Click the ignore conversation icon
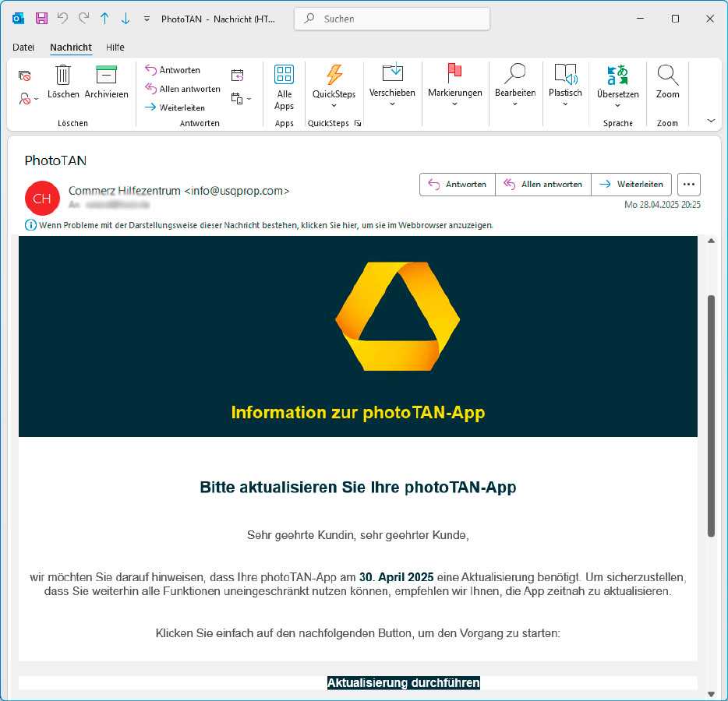728x701 pixels. (25, 76)
